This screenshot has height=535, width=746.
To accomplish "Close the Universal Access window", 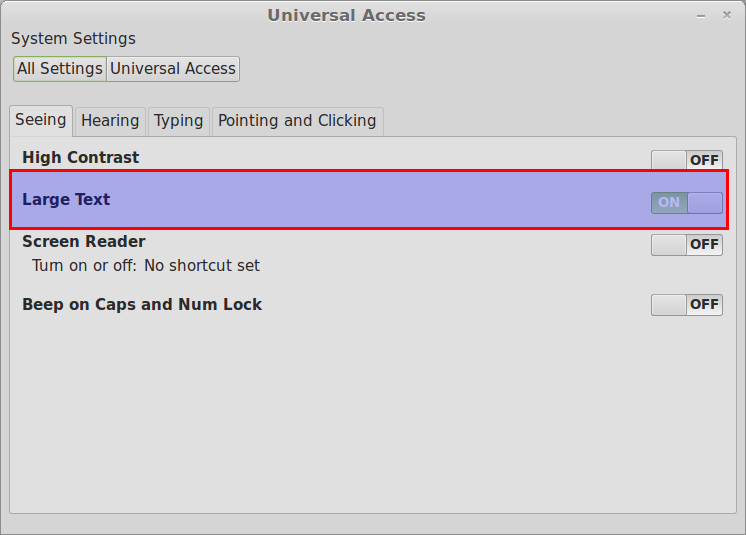I will click(726, 15).
